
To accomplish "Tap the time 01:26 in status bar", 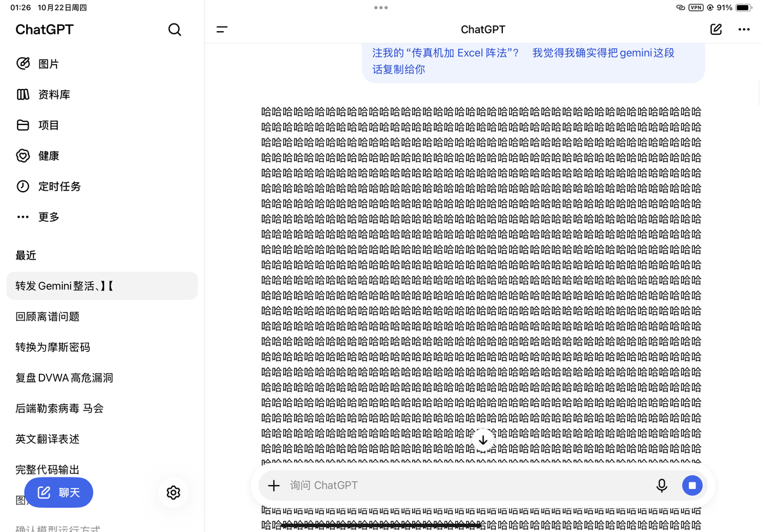I will coord(20,8).
